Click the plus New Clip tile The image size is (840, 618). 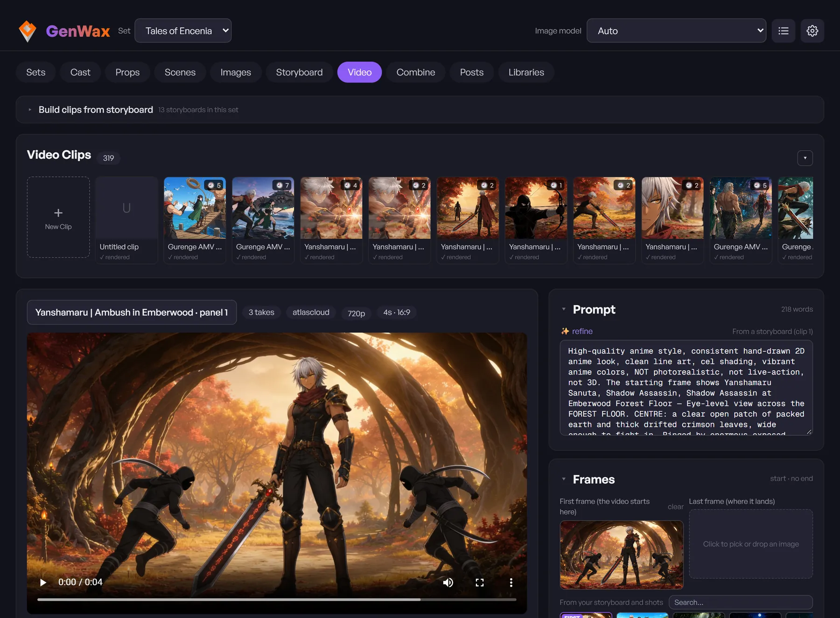click(x=58, y=217)
